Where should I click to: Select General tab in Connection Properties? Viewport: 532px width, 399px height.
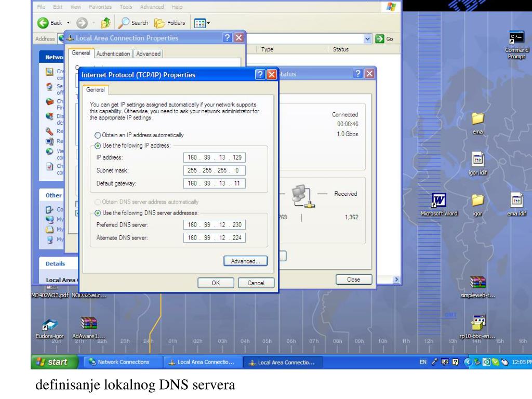click(x=81, y=53)
